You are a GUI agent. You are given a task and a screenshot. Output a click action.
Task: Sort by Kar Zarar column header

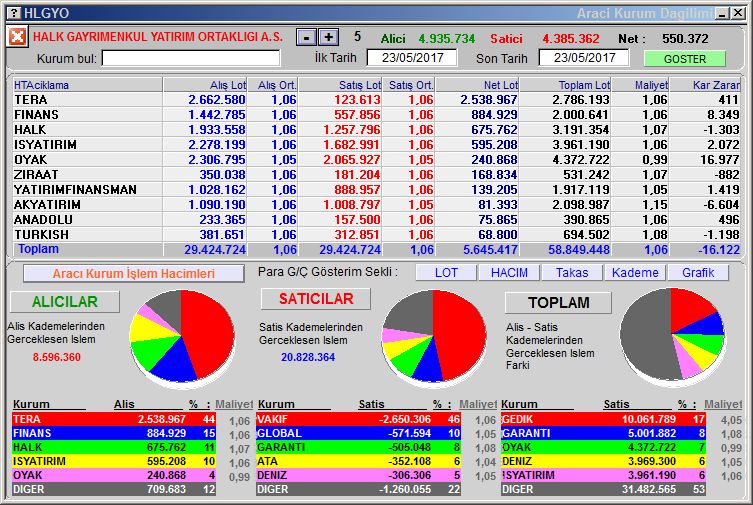coord(705,85)
